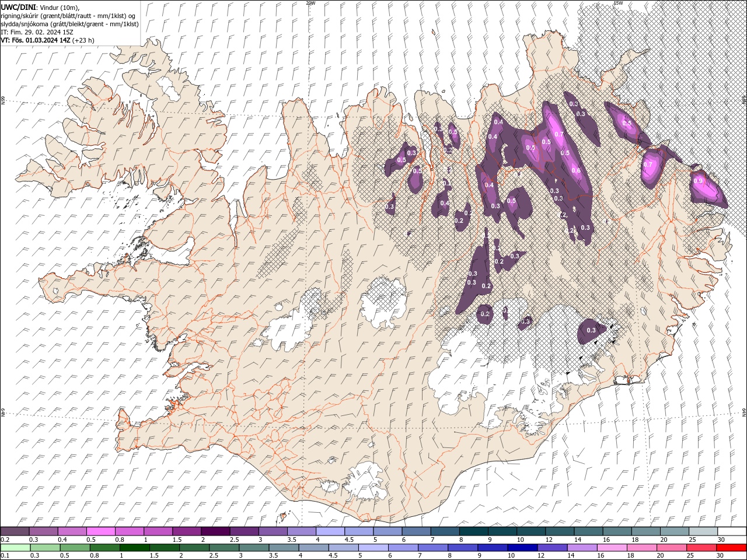Pick the top-row legend swatch starting at 12

click(559, 531)
